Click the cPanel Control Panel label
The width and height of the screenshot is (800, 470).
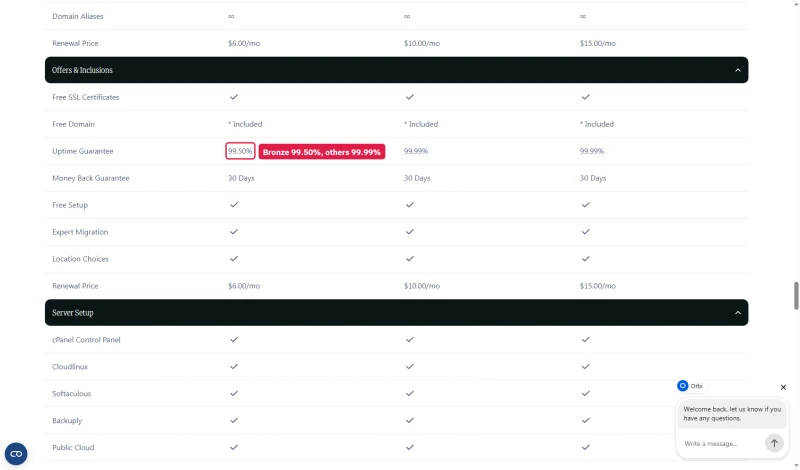(x=86, y=339)
